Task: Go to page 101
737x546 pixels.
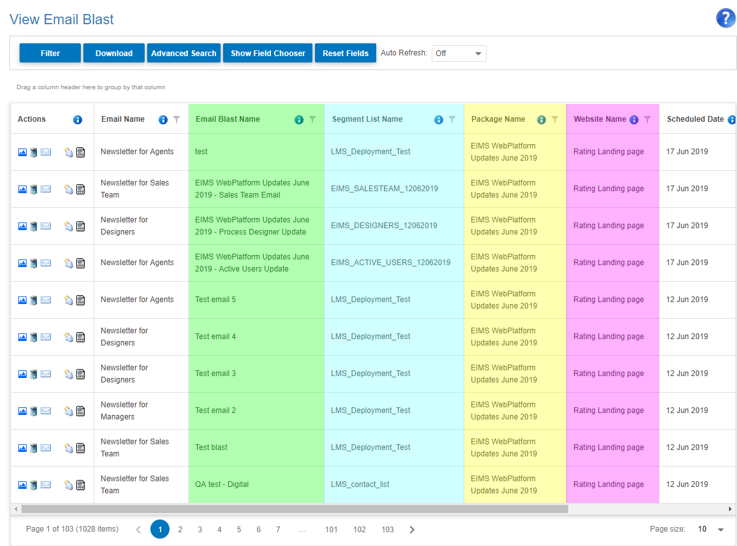Action: pyautogui.click(x=331, y=530)
